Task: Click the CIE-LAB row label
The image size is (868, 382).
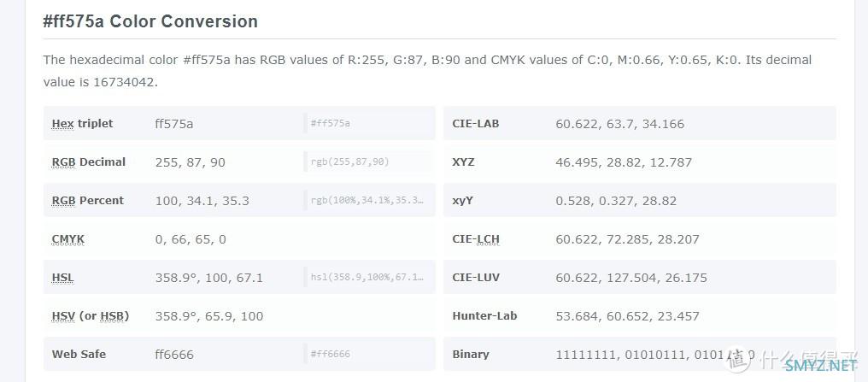Action: 476,123
